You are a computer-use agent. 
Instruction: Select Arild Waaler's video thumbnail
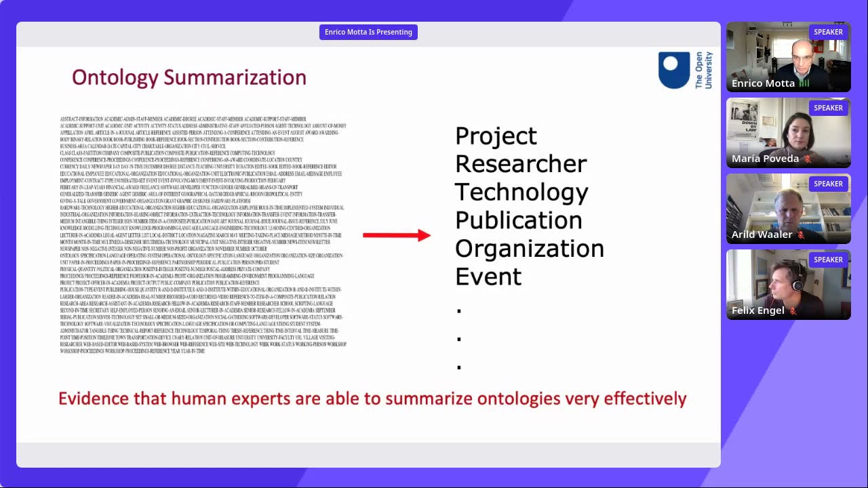click(789, 209)
